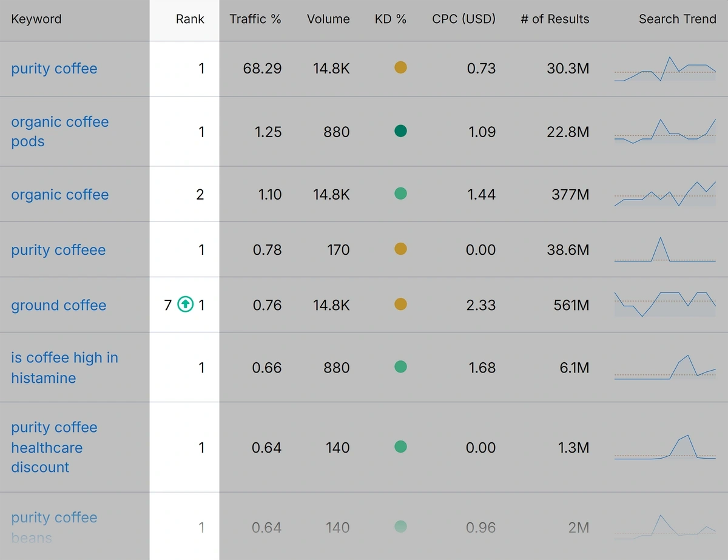View trend chart for purity coffee healthcare discount
The width and height of the screenshot is (728, 560).
click(x=665, y=447)
